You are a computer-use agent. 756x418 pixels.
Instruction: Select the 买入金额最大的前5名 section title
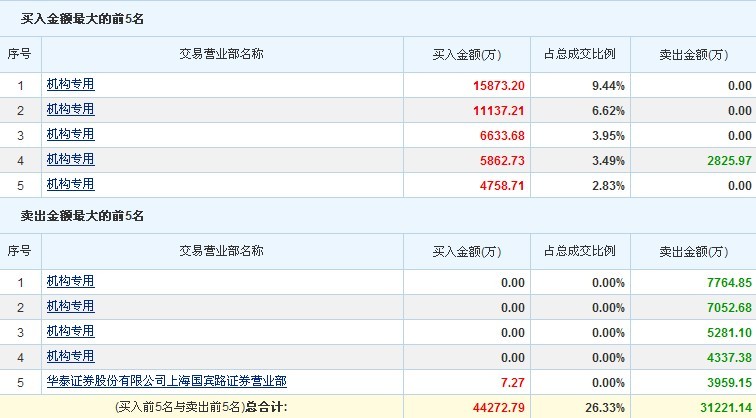[82, 19]
